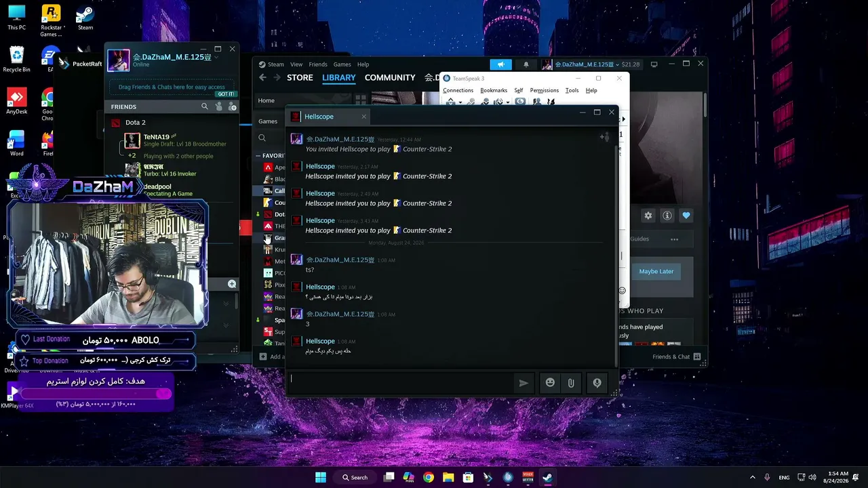Open the emoticon picker in Hellscope chat

pos(550,383)
